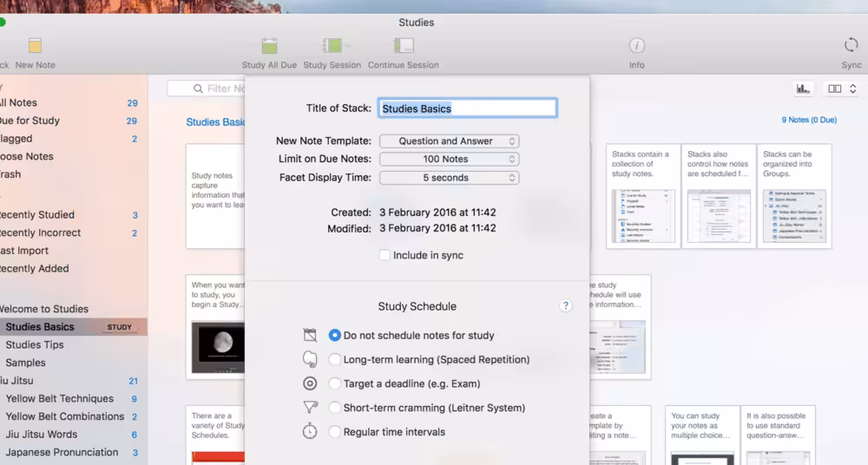Select Recently Studied in sidebar
The height and width of the screenshot is (465, 868).
coord(73,215)
